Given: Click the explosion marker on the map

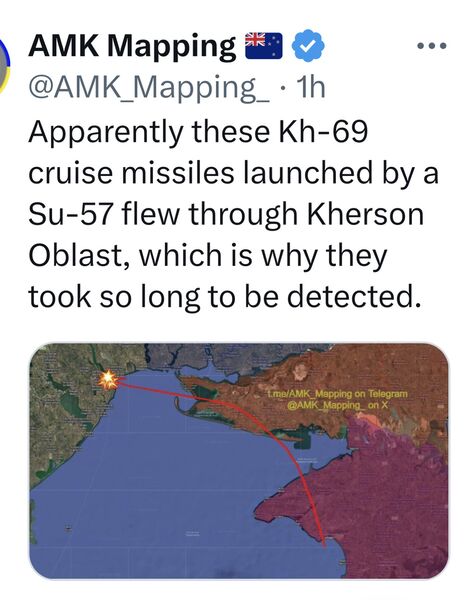Looking at the screenshot, I should coord(109,379).
